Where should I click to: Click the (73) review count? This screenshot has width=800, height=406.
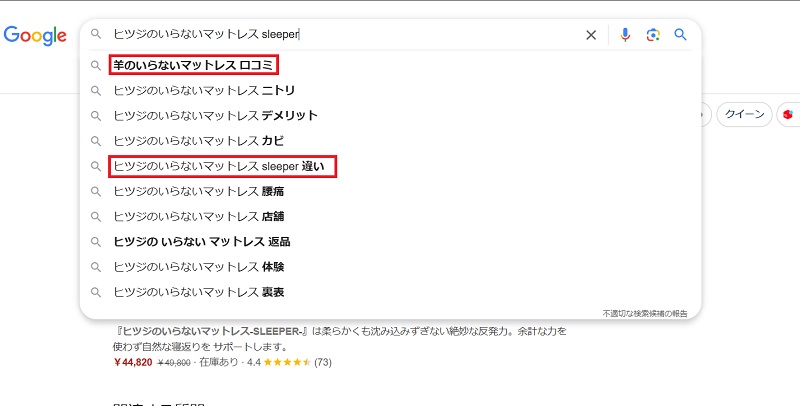tap(323, 362)
